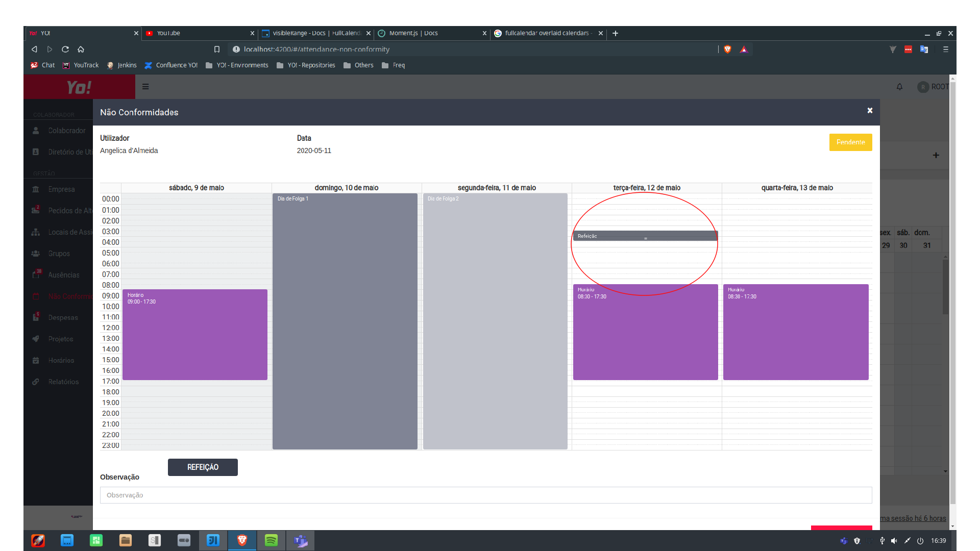Screen dimensions: 980x551
Task: Launch Spotify from the taskbar
Action: [x=271, y=540]
